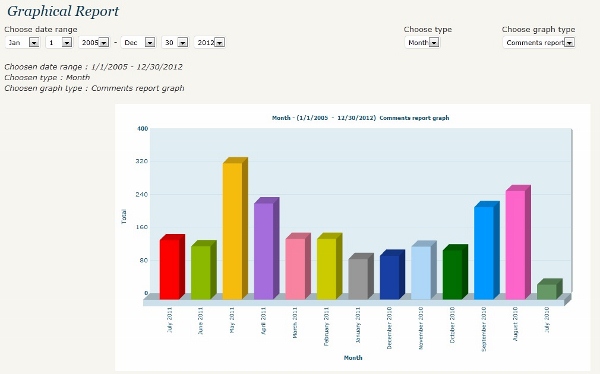Open the Comments report graph type dropdown
Image resolution: width=600 pixels, height=374 pixels.
[x=539, y=42]
